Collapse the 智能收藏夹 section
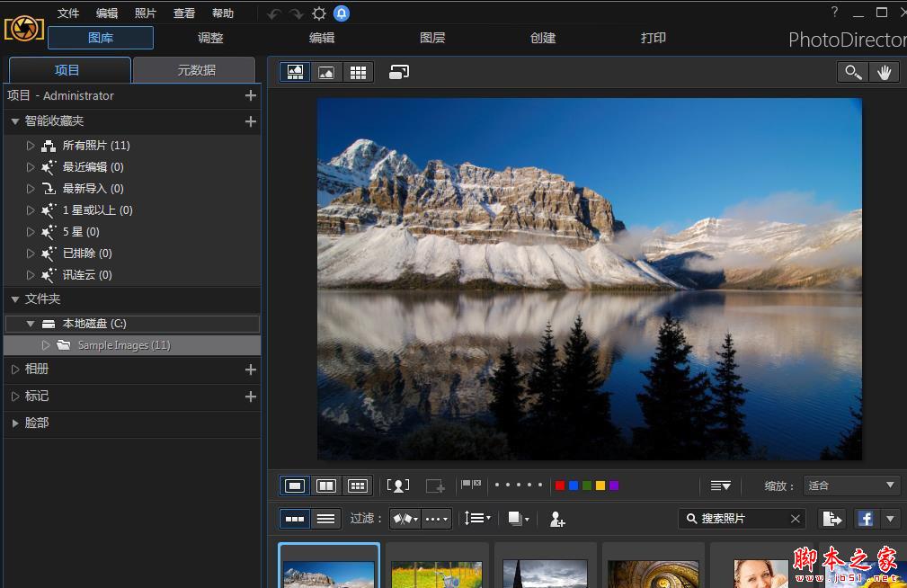This screenshot has height=588, width=907. pyautogui.click(x=15, y=121)
